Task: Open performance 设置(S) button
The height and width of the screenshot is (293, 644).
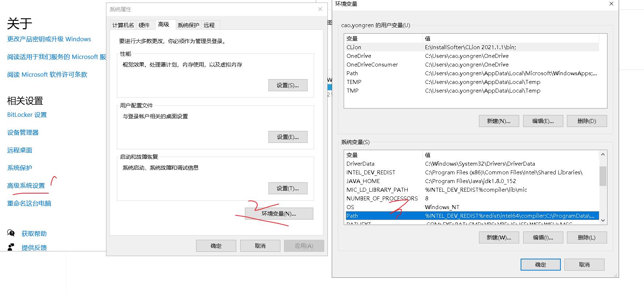Action: (288, 85)
